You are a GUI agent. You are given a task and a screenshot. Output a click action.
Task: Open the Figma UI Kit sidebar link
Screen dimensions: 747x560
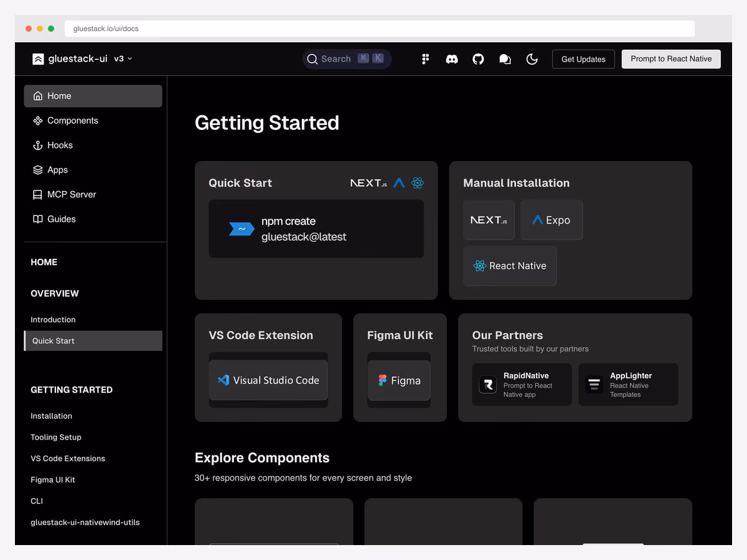53,480
